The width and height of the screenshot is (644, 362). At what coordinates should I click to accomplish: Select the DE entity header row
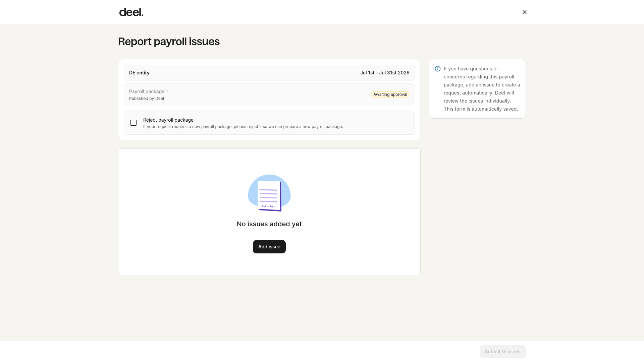coord(269,73)
